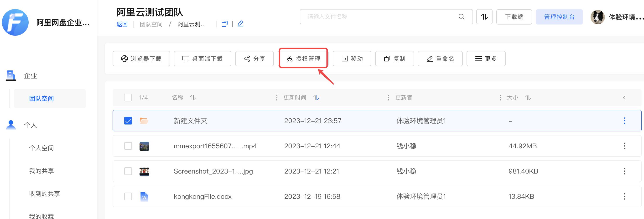Click the 44.92MB size cell

[x=523, y=146]
